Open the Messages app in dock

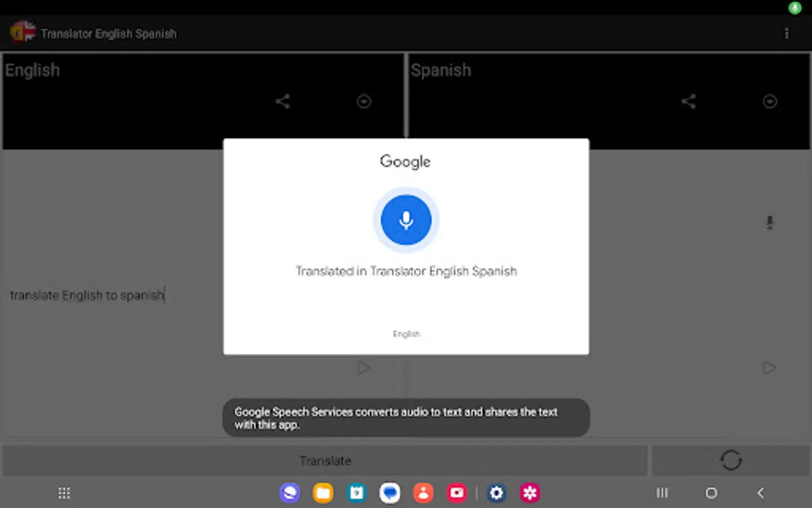[x=390, y=493]
